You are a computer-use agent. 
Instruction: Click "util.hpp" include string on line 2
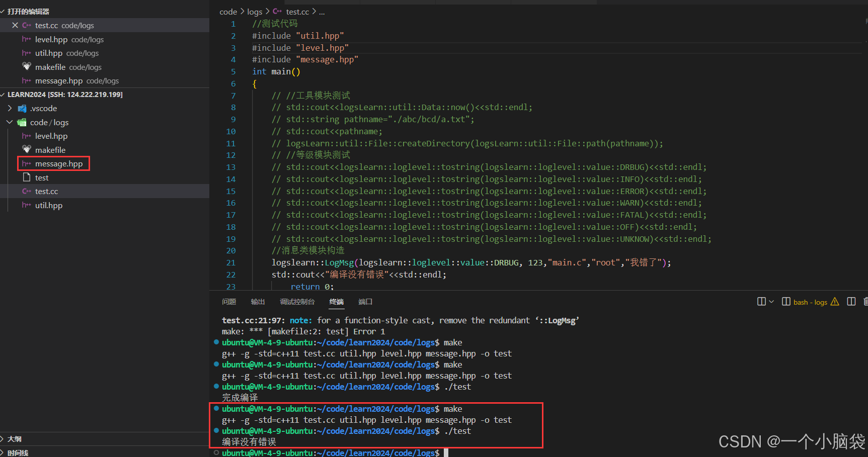coord(320,36)
